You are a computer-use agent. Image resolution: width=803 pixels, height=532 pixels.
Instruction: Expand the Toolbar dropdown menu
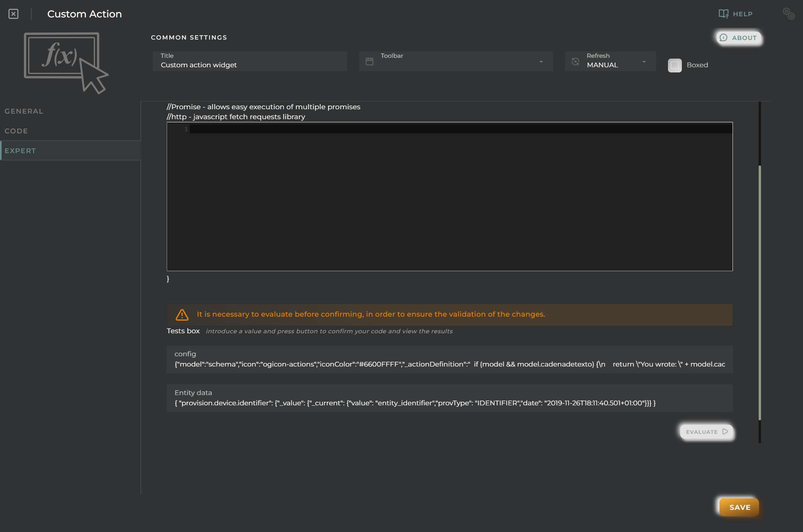tap(541, 61)
